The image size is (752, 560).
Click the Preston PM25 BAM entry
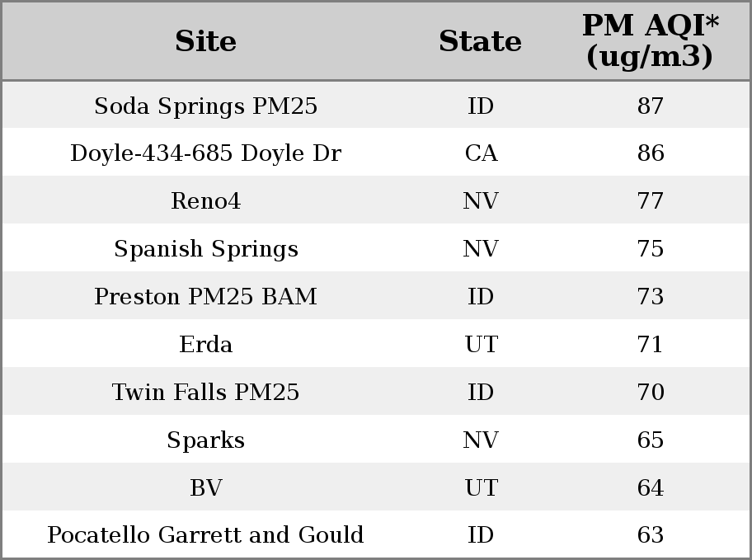point(206,296)
